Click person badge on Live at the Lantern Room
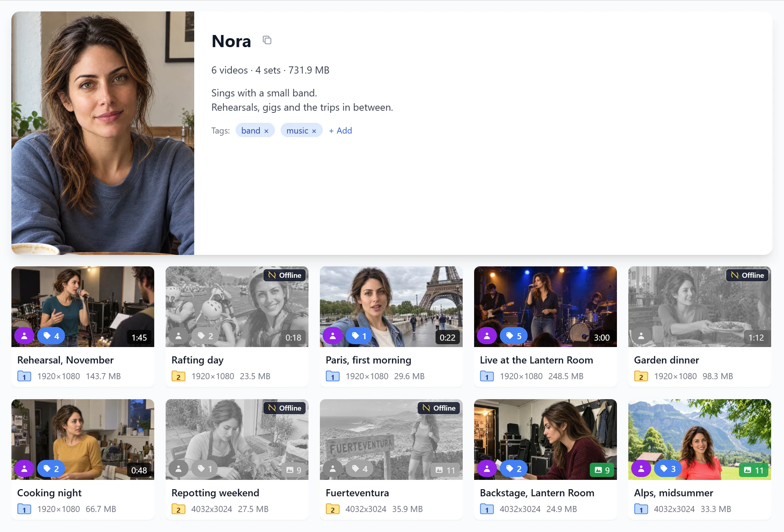This screenshot has width=784, height=532. 487,336
